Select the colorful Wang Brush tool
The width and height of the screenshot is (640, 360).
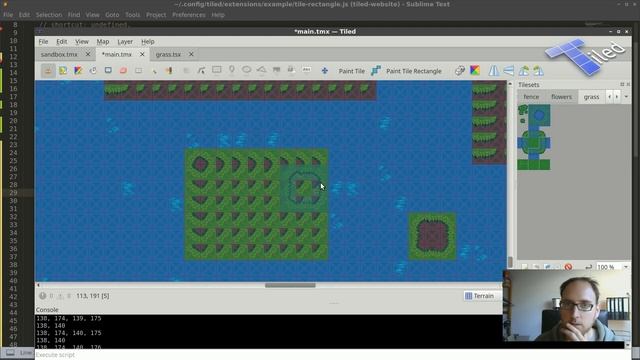tap(78, 71)
